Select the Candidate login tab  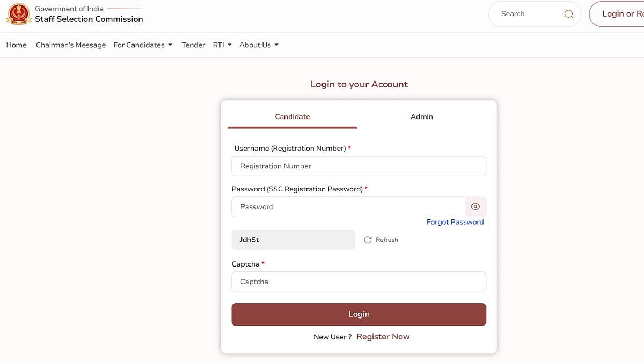[292, 116]
